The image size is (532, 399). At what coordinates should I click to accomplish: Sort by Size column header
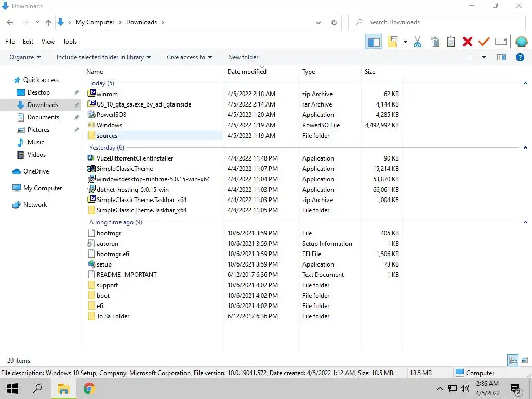[x=370, y=72]
